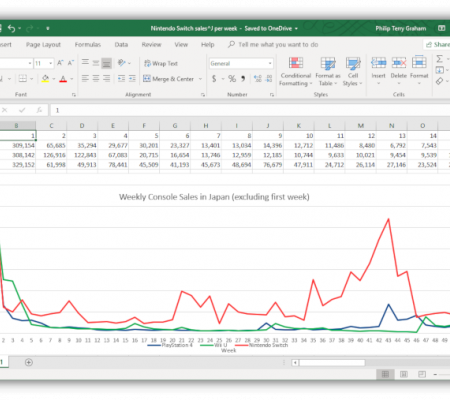Open font color dropdown arrow
450x400 pixels.
(x=71, y=79)
